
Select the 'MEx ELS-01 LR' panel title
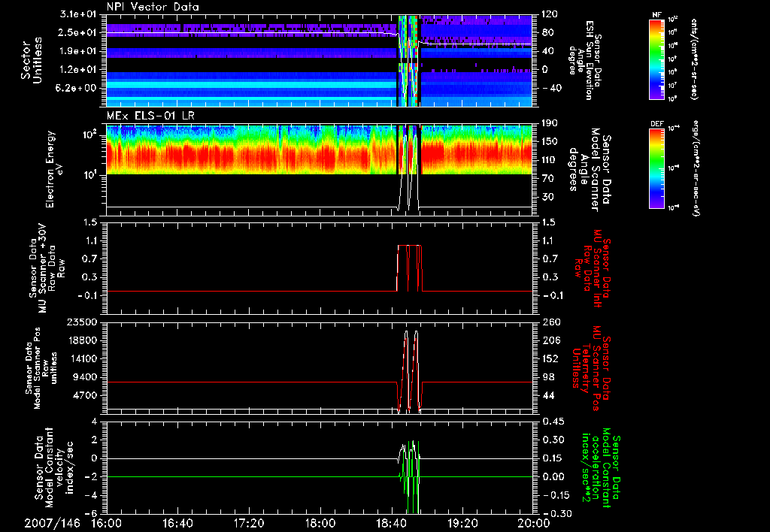pos(150,116)
